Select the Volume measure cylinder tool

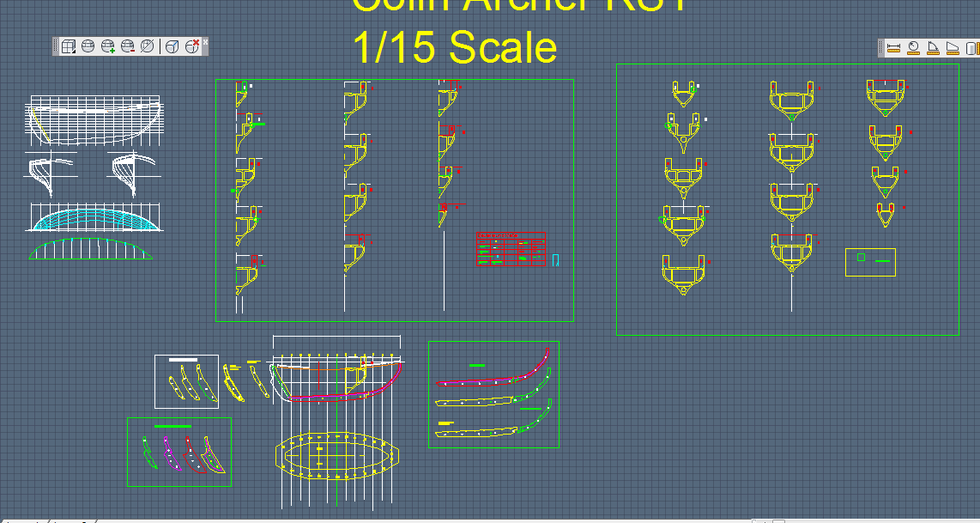[972, 48]
